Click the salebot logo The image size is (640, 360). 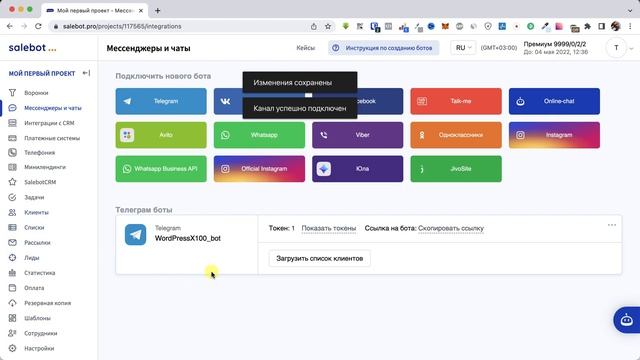tap(32, 48)
